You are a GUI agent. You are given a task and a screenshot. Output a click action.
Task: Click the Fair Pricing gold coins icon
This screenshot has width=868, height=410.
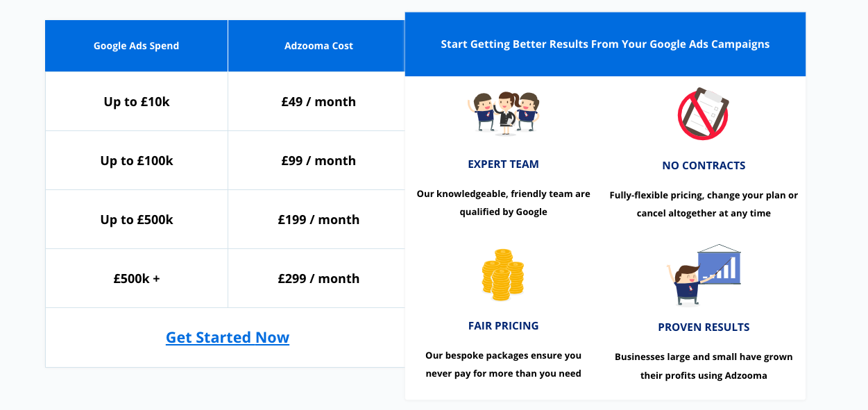click(x=503, y=275)
